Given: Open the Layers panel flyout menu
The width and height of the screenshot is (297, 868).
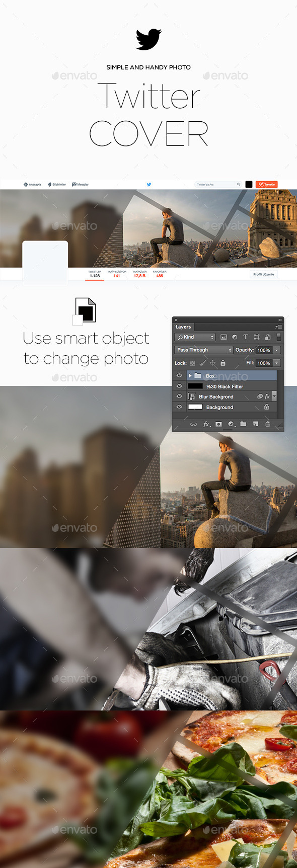Looking at the screenshot, I should [279, 327].
